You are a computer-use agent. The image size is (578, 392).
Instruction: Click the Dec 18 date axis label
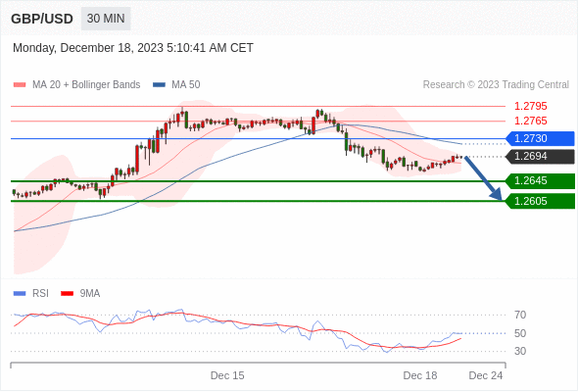(x=420, y=375)
